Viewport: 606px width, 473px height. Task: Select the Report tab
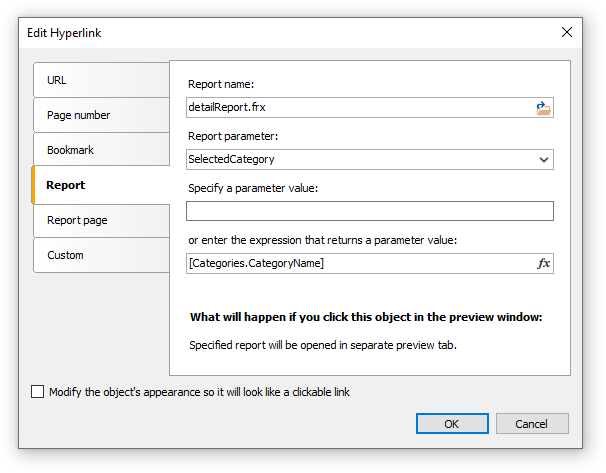[100, 185]
